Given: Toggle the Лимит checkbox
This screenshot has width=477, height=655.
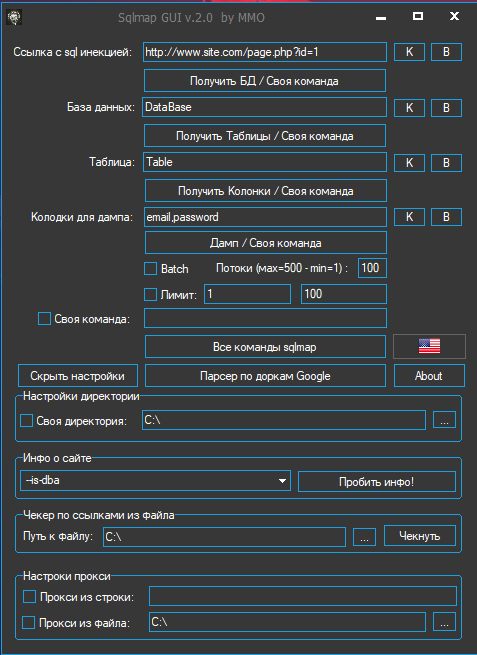Looking at the screenshot, I should pos(150,294).
